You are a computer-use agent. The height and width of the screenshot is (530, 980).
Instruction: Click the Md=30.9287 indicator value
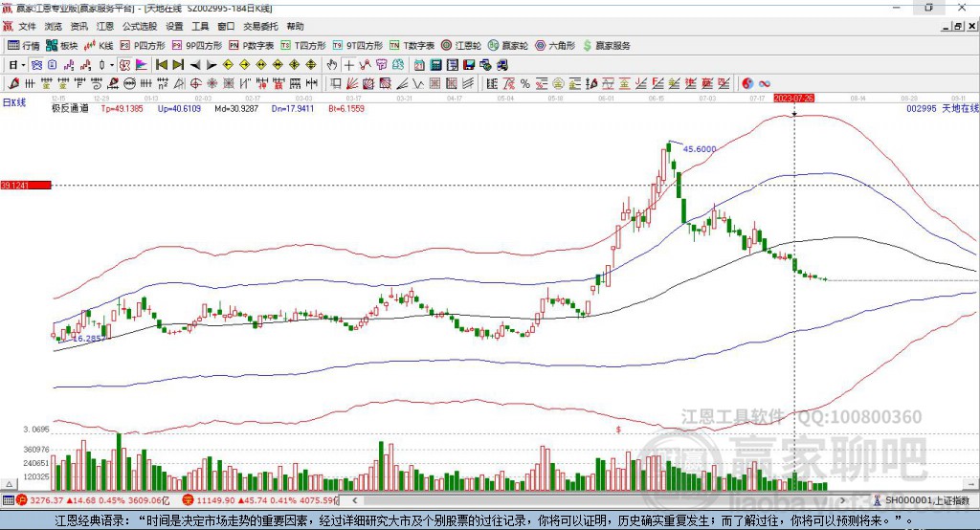coord(236,109)
